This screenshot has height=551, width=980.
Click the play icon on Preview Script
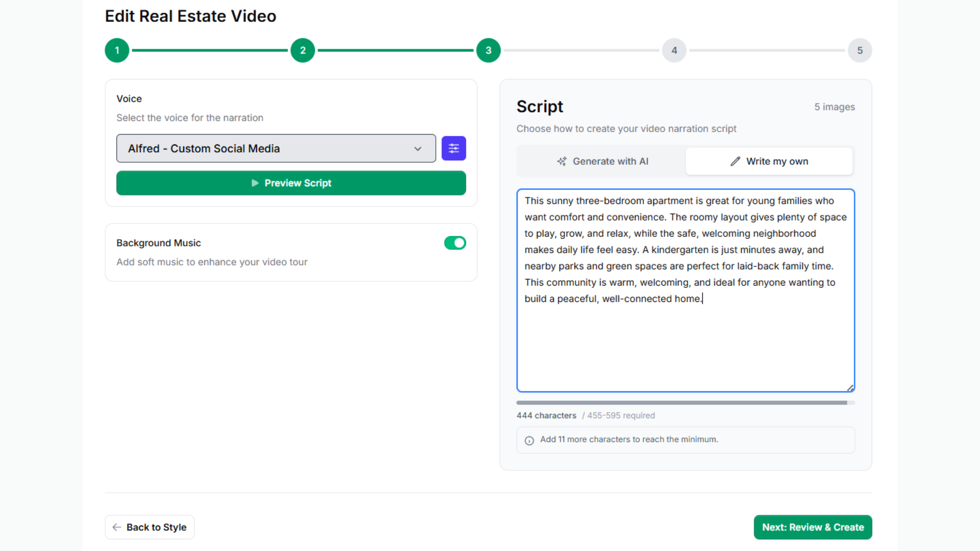[255, 183]
